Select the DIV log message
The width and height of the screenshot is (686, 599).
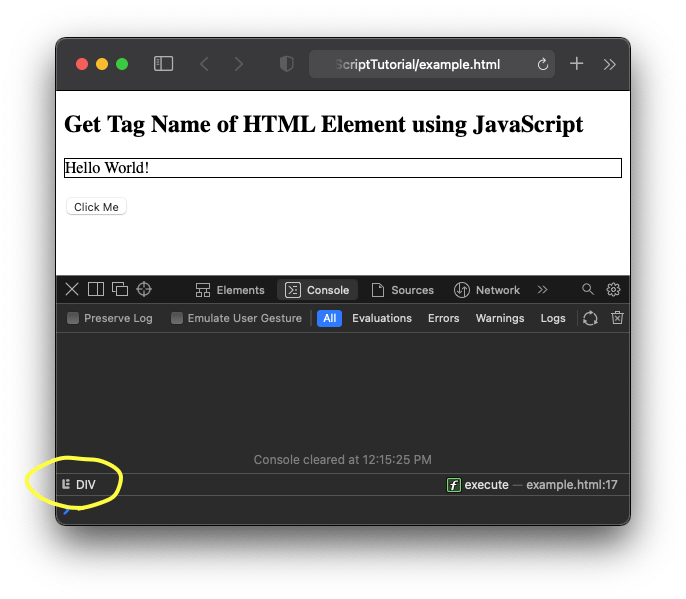coord(343,484)
